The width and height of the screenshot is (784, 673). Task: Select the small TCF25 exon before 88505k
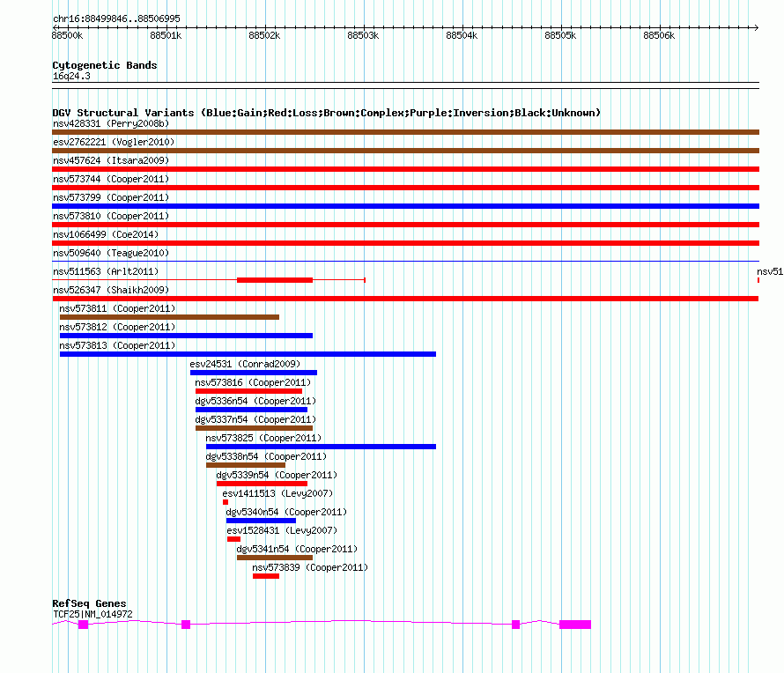click(x=516, y=625)
